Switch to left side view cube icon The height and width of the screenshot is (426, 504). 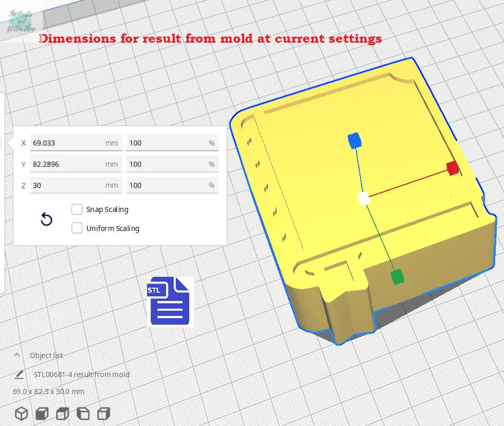click(x=83, y=414)
